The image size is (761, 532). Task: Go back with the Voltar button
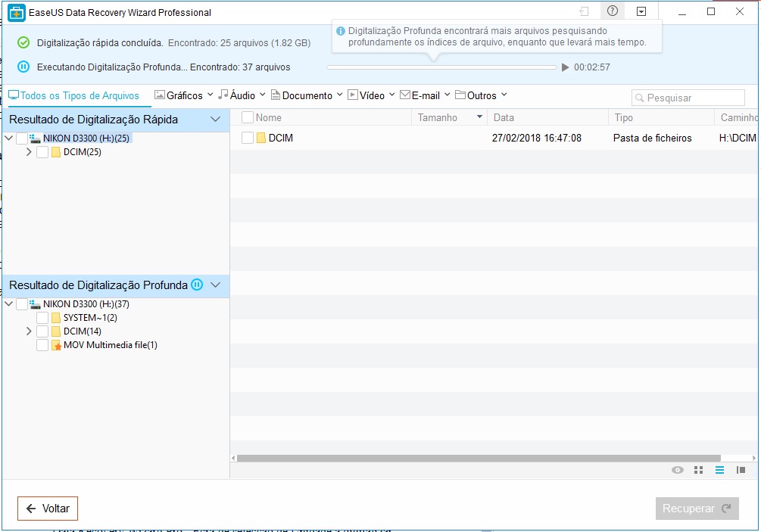pos(48,509)
